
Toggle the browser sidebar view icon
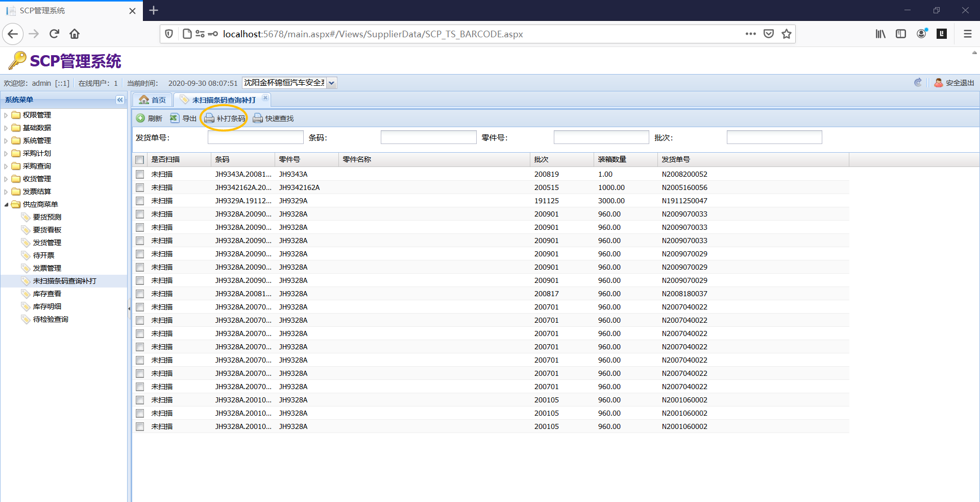[x=901, y=34]
